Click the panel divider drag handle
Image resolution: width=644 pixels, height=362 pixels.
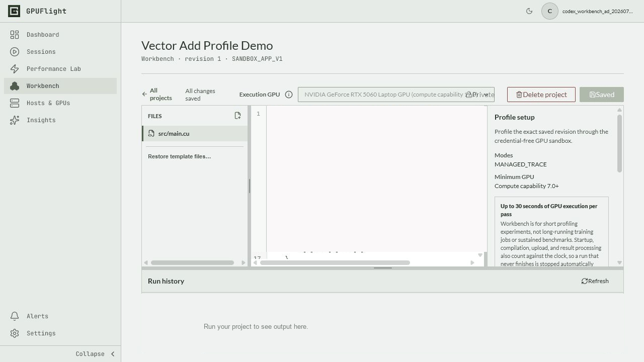coord(383,268)
